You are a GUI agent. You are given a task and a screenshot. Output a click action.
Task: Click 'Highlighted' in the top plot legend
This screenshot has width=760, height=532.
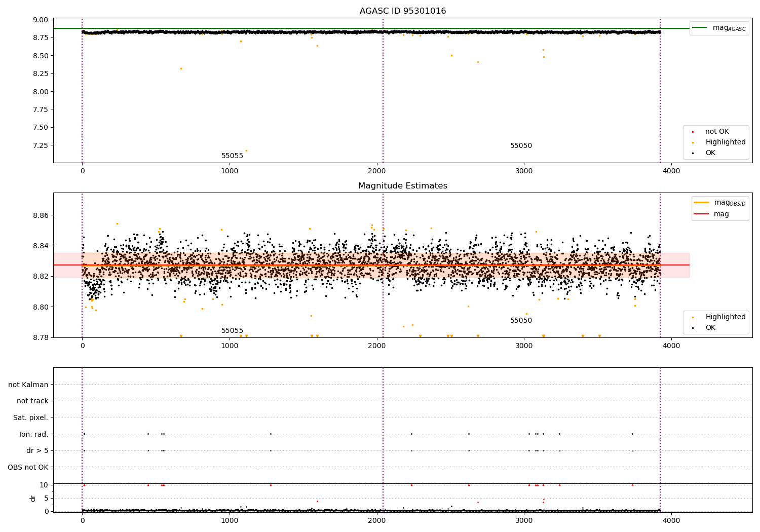(726, 142)
